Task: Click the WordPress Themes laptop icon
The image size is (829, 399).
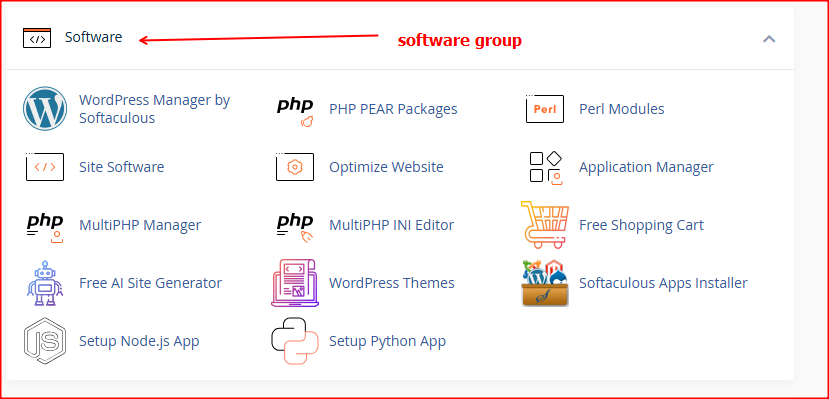Action: 295,283
